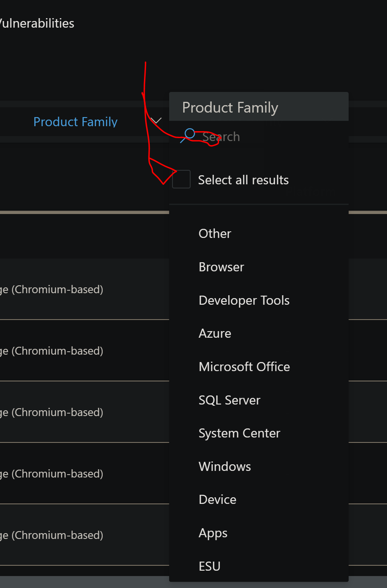This screenshot has width=387, height=588.
Task: Click the magnifying glass search icon
Action: pos(189,134)
